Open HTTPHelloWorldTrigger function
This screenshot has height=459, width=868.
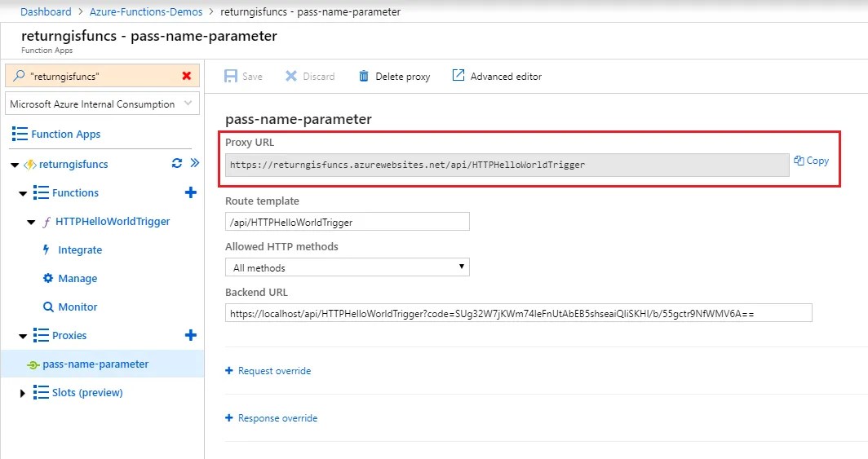tap(113, 221)
